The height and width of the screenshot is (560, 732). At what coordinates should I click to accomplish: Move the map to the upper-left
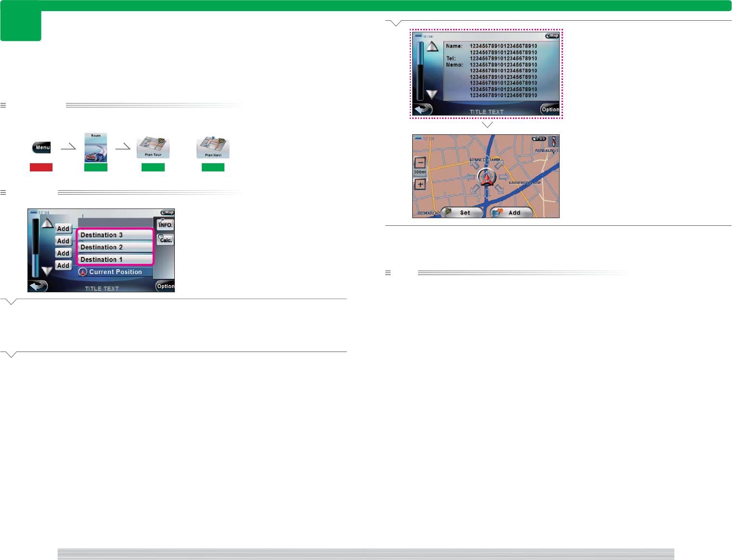pos(475,165)
